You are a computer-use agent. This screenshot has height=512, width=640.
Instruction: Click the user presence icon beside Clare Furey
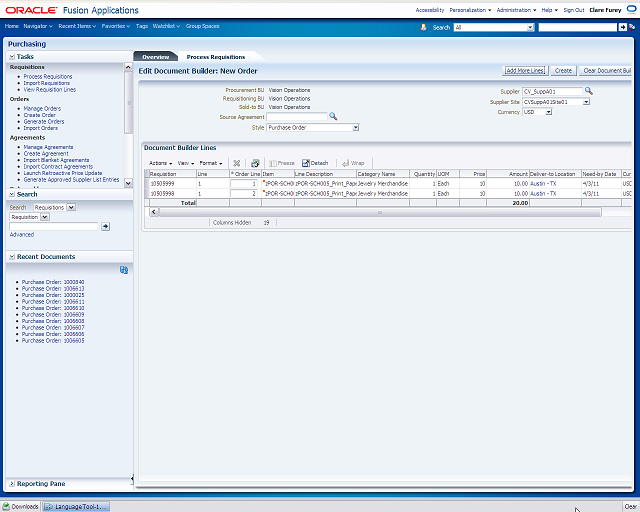coord(631,9)
